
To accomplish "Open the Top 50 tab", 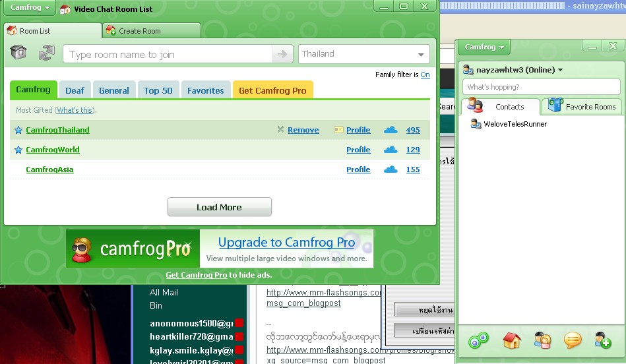I will pos(158,90).
